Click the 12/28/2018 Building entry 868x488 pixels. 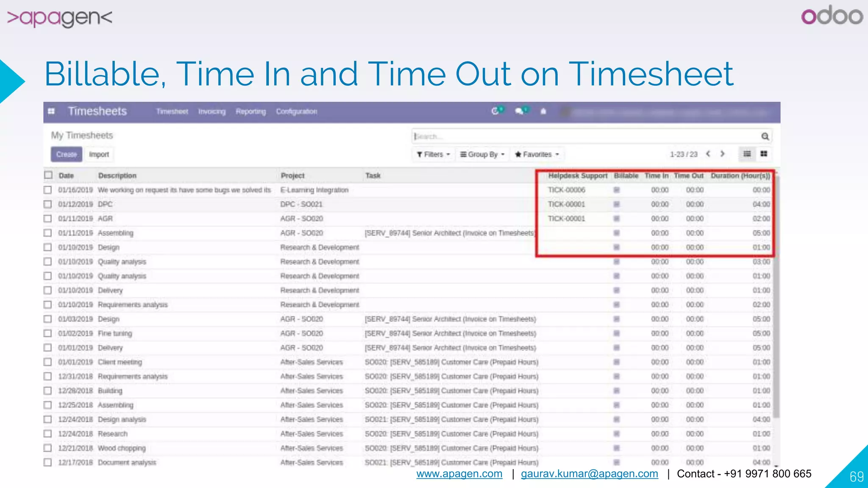tap(110, 391)
